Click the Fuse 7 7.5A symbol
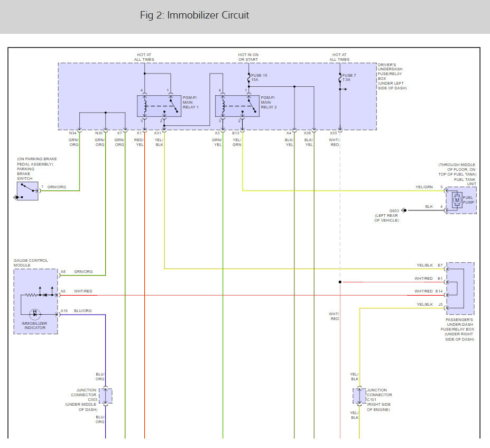Screen dimensions: 490x448 [x=340, y=78]
